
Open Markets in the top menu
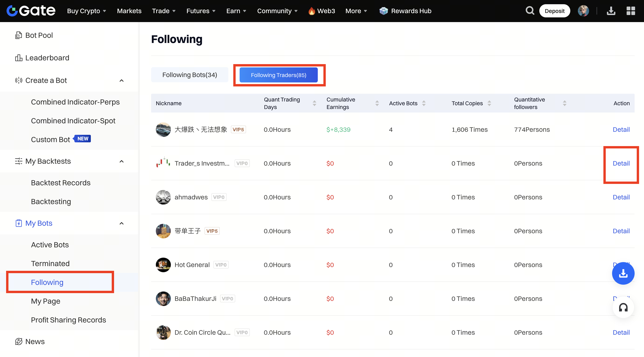[129, 11]
